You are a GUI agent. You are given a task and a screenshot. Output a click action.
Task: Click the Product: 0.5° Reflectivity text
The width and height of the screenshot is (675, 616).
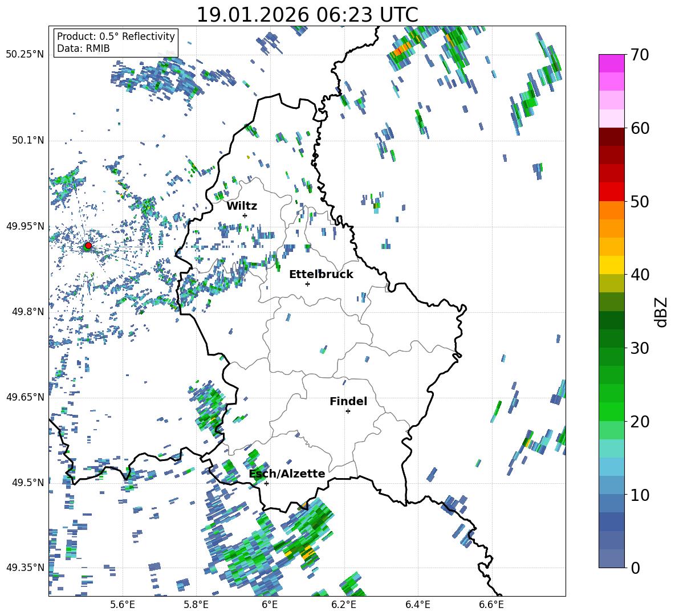pos(116,36)
